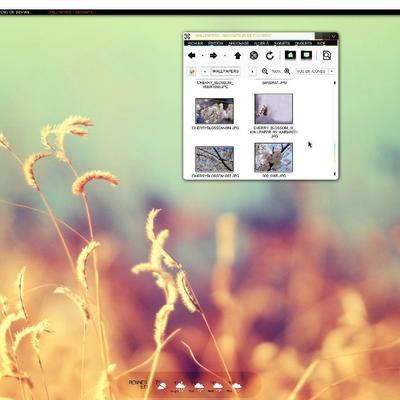Click the file name under clustered blossom thumbnail
Viewport: 400px width, 400px height.
pos(215,128)
